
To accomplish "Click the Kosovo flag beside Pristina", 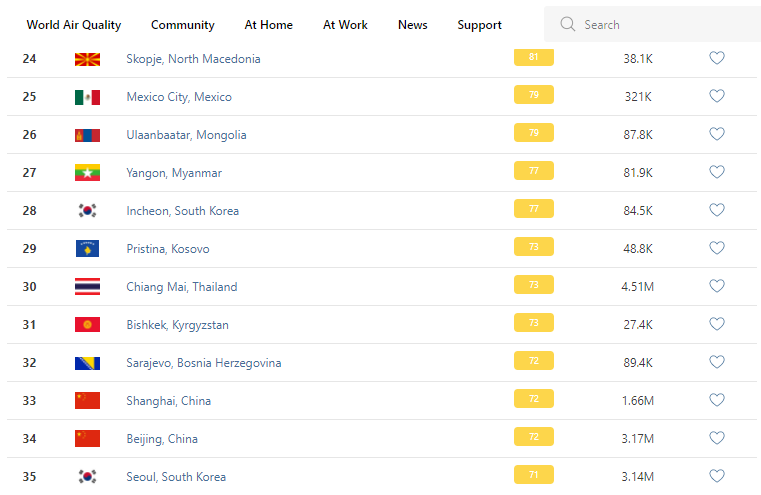I will (x=87, y=249).
